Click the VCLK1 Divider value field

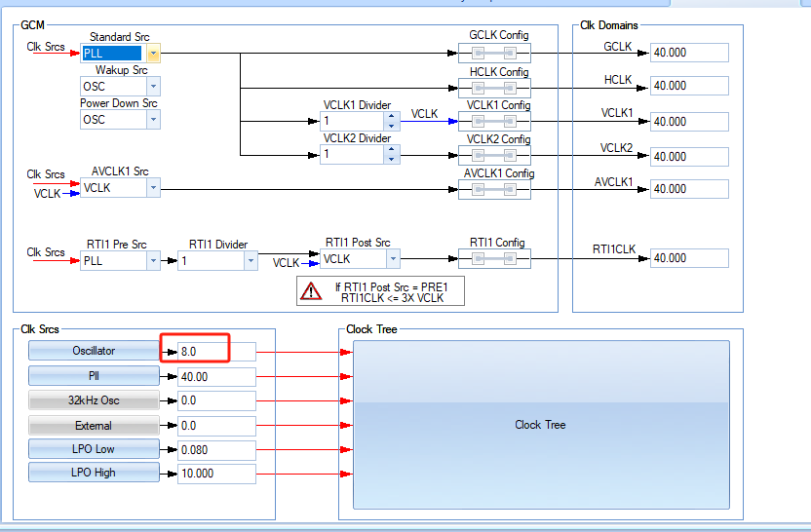coord(352,121)
